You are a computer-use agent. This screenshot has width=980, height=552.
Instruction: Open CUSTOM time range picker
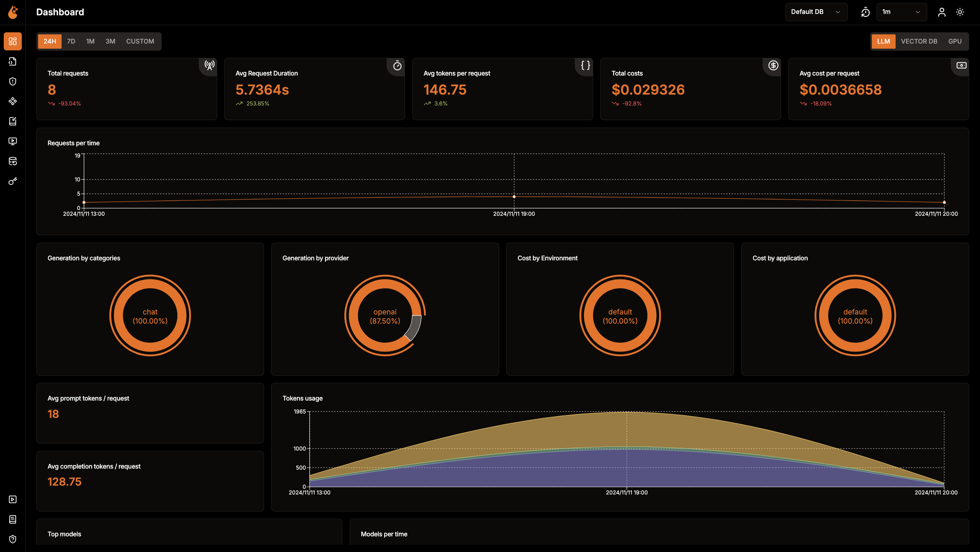tap(140, 42)
